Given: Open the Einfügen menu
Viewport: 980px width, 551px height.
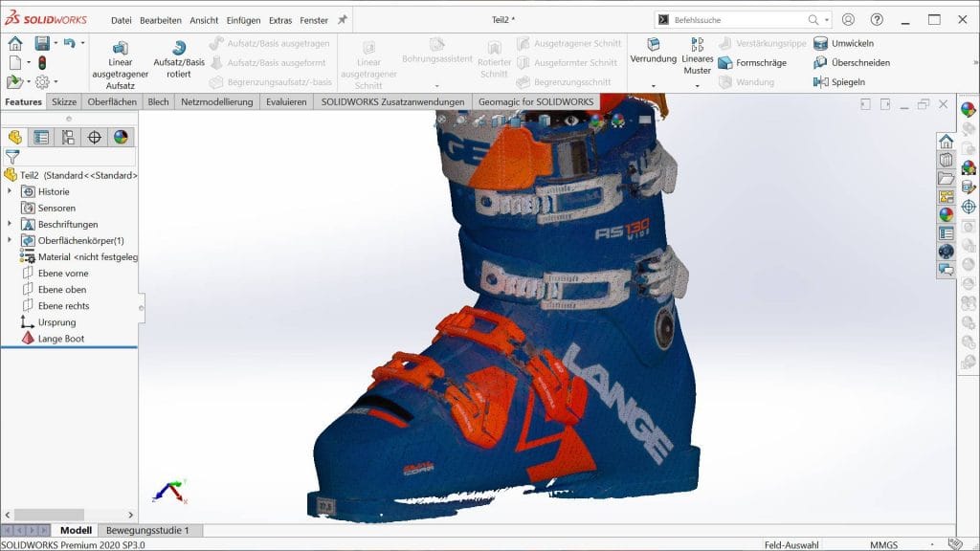Looking at the screenshot, I should point(243,20).
